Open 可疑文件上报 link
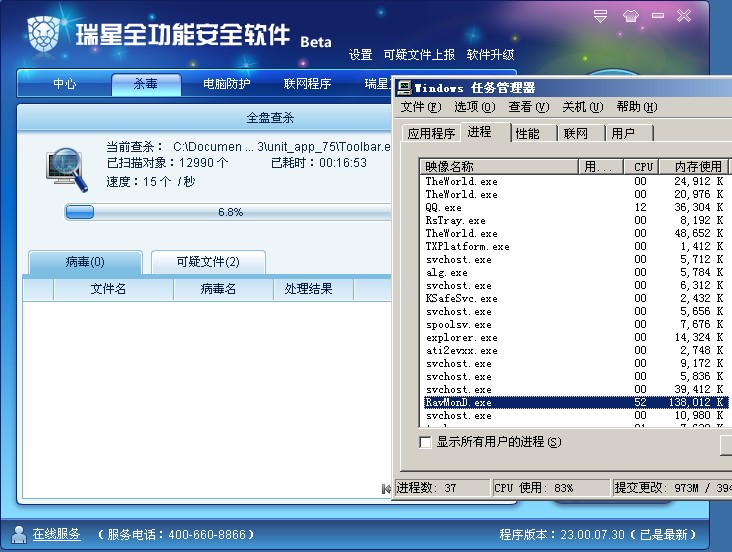The height and width of the screenshot is (552, 732). 419,55
